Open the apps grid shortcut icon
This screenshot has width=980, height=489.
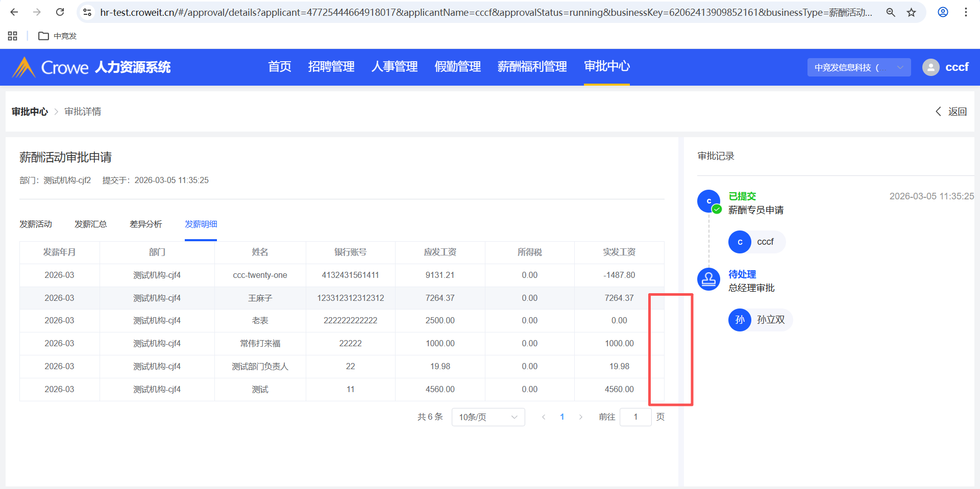click(13, 36)
